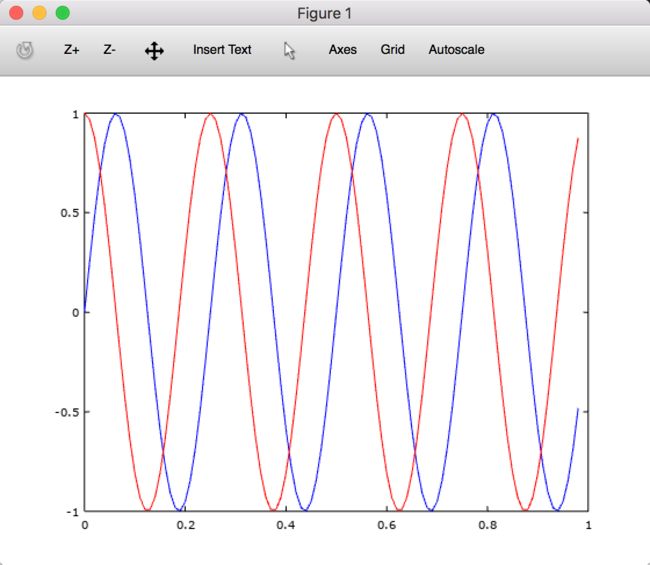Click the x-axis label 0.4
650x565 pixels.
[286, 525]
